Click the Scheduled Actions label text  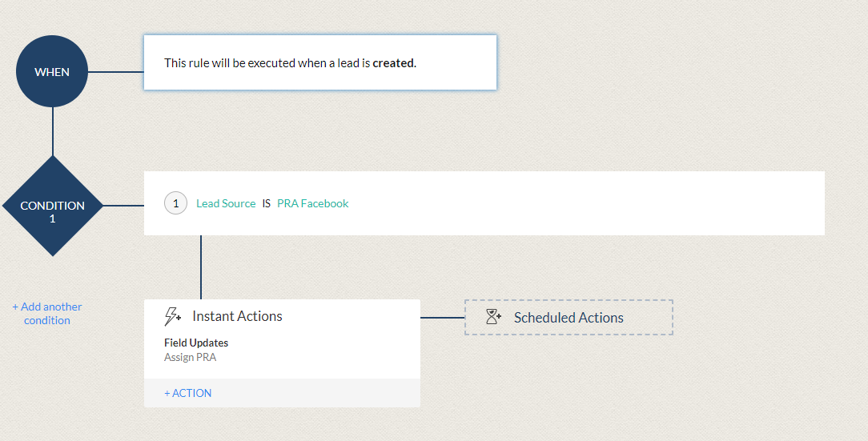(x=569, y=318)
